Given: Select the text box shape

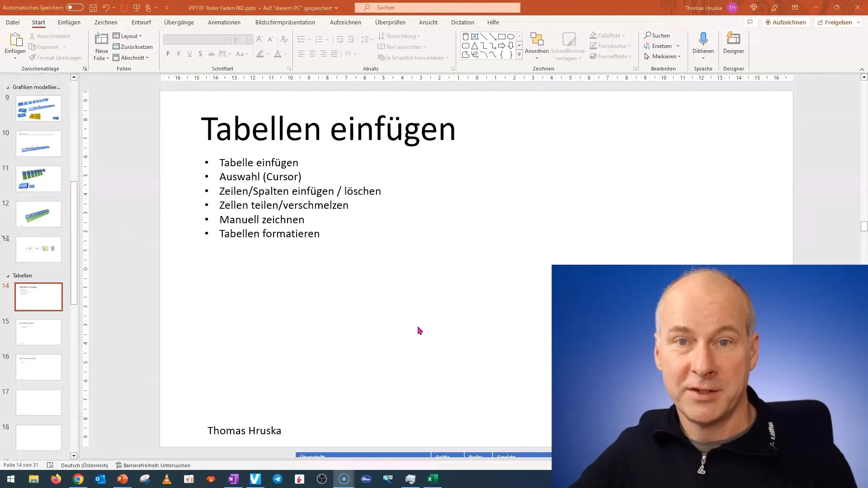Looking at the screenshot, I should click(x=475, y=37).
